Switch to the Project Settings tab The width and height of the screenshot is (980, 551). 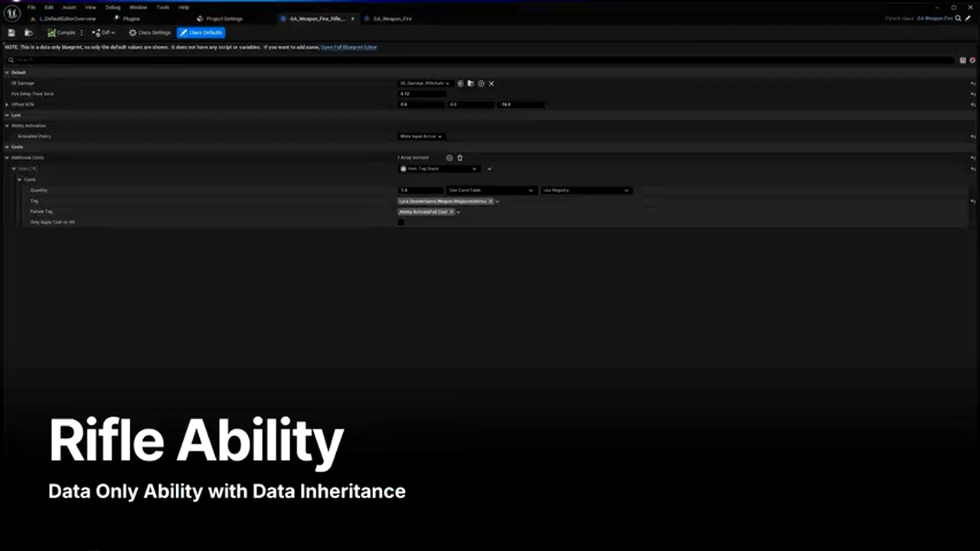[224, 18]
